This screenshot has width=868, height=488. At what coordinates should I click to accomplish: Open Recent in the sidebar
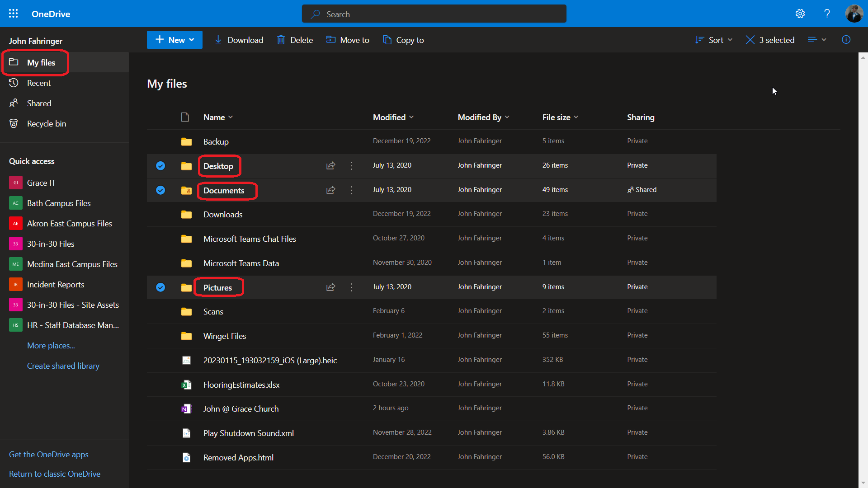click(x=64, y=83)
